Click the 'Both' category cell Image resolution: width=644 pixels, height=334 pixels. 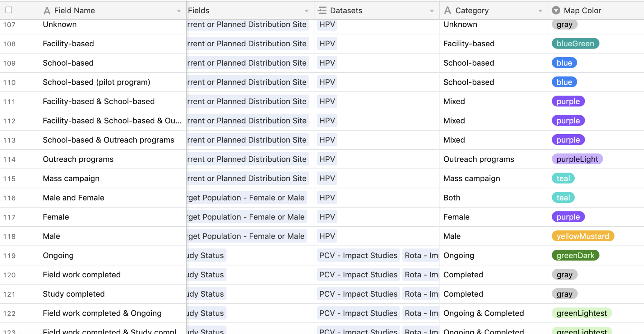pyautogui.click(x=452, y=198)
